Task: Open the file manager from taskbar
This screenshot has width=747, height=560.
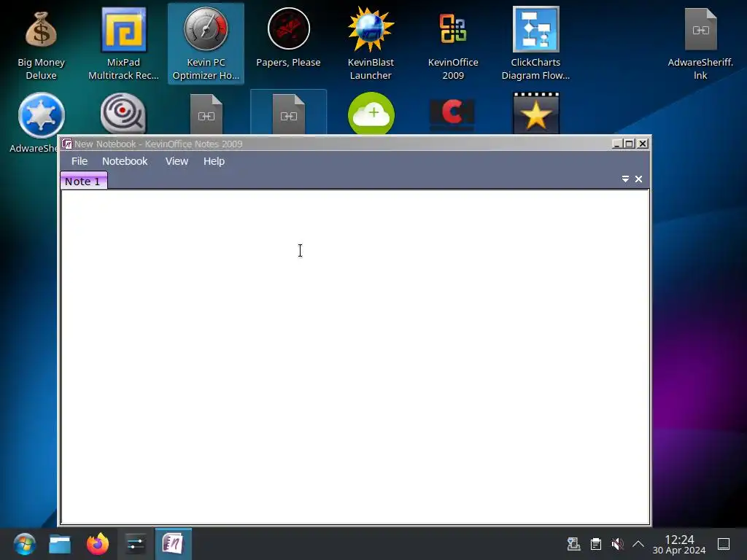Action: (60, 544)
